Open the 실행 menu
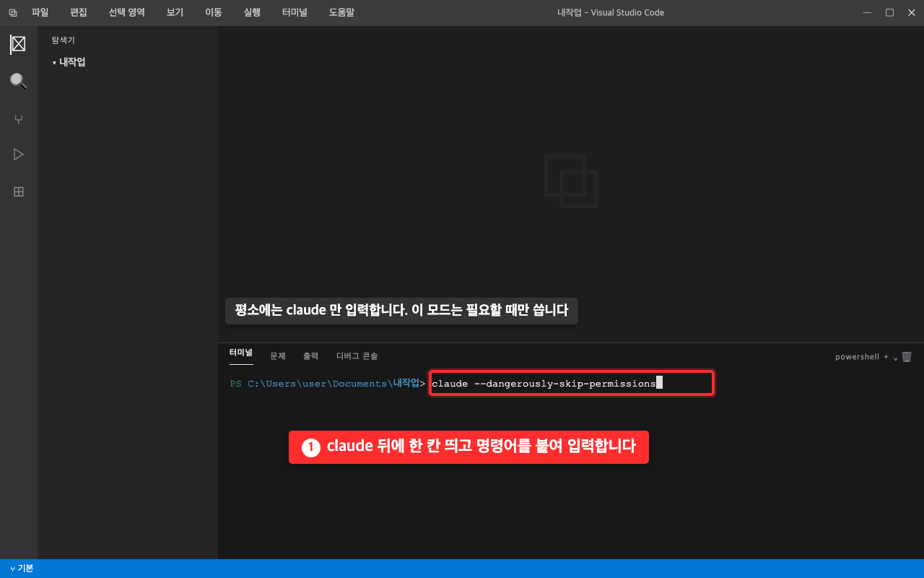 point(252,12)
